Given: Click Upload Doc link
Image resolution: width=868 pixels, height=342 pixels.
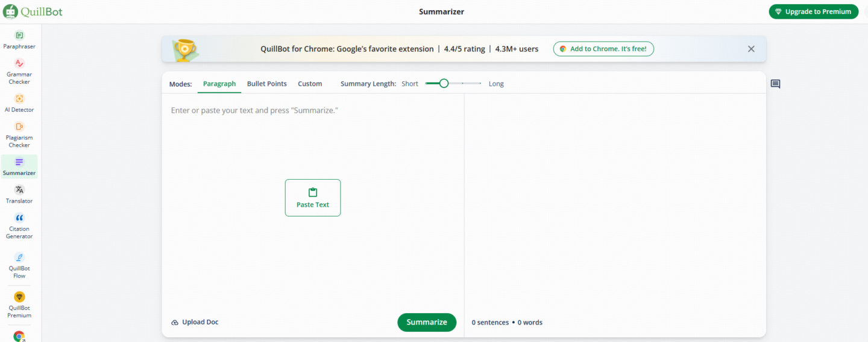Looking at the screenshot, I should (x=195, y=322).
